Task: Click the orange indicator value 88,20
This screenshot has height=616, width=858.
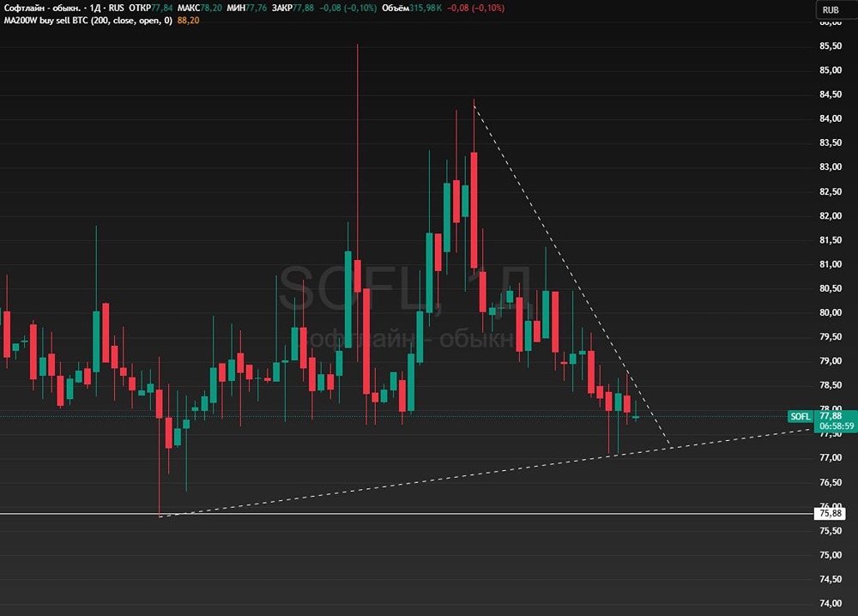Action: tap(188, 21)
